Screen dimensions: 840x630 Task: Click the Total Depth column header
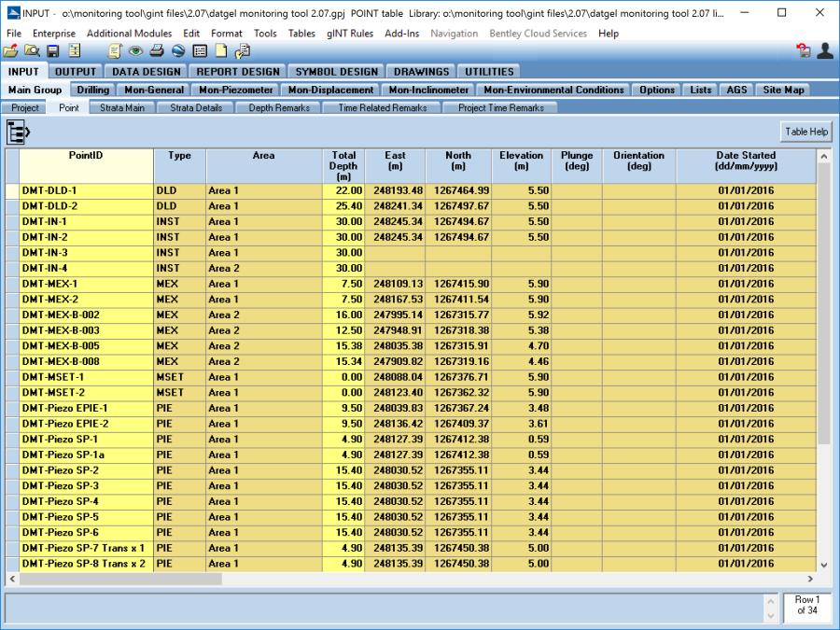[343, 166]
